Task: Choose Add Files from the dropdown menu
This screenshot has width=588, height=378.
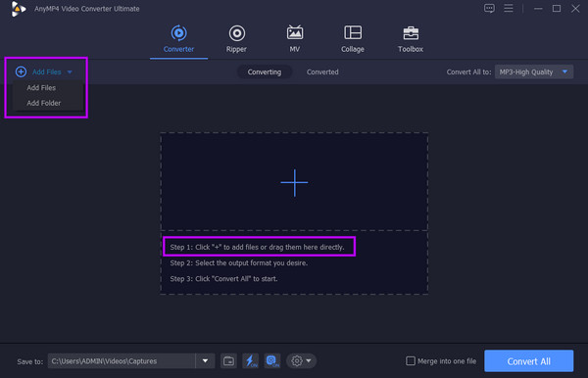Action: pyautogui.click(x=41, y=88)
